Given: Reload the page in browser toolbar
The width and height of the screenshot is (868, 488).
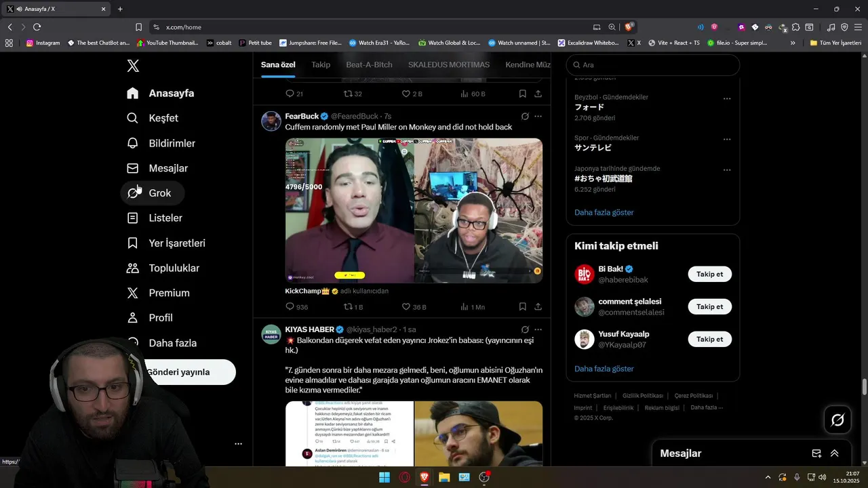Looking at the screenshot, I should coord(37,27).
